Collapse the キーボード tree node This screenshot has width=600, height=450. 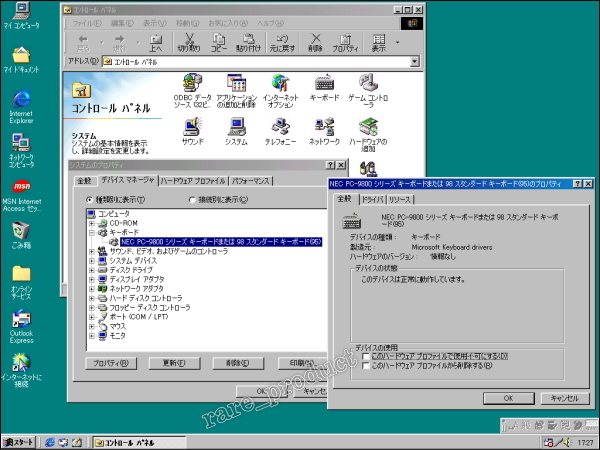(92, 233)
